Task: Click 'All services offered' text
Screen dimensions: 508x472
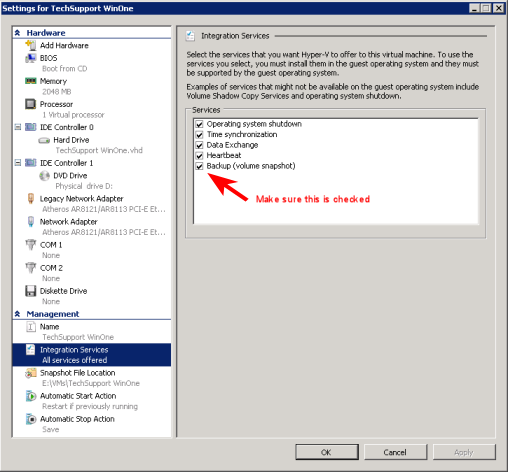Action: (x=75, y=360)
